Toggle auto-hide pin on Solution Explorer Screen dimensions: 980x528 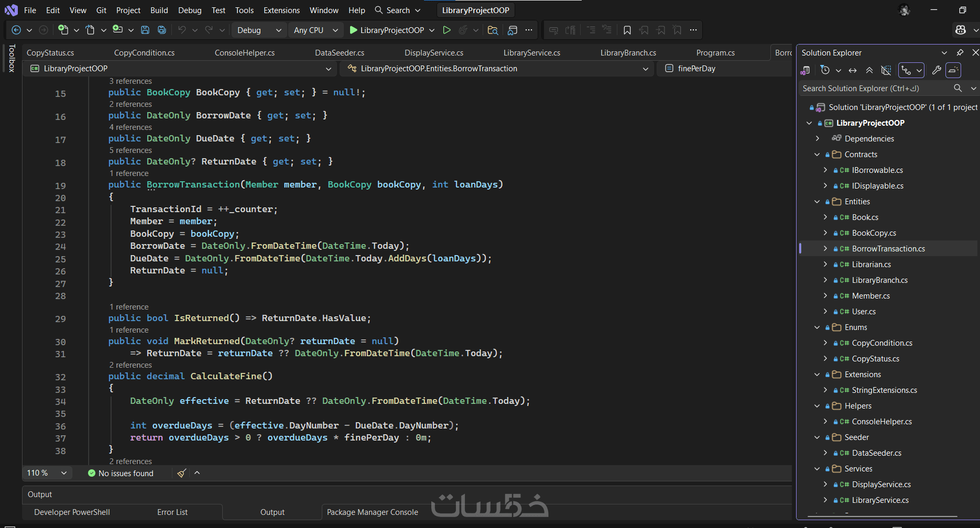(x=960, y=52)
